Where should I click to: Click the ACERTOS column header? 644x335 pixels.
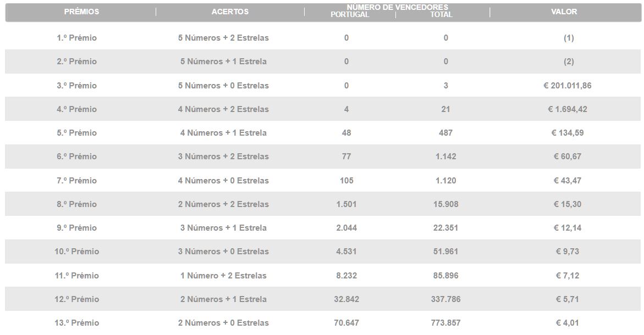[230, 12]
